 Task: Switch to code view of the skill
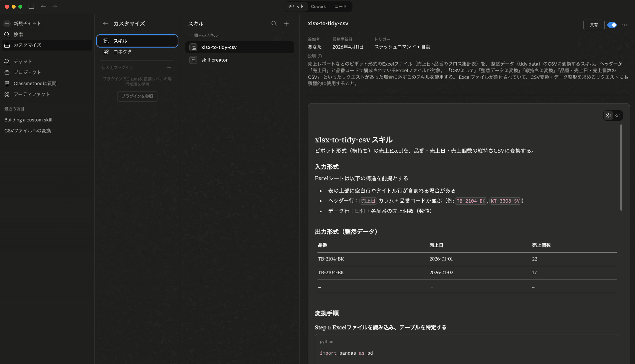(618, 115)
